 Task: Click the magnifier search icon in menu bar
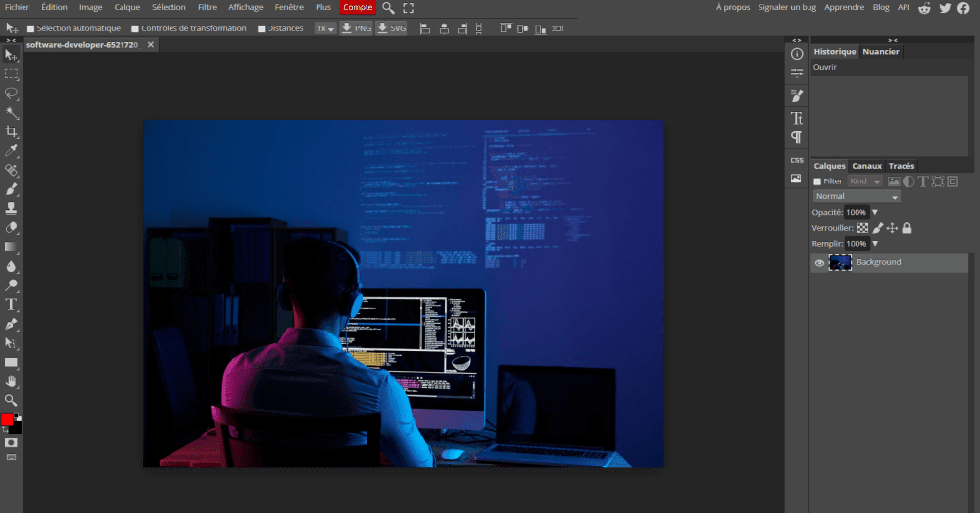(x=388, y=8)
